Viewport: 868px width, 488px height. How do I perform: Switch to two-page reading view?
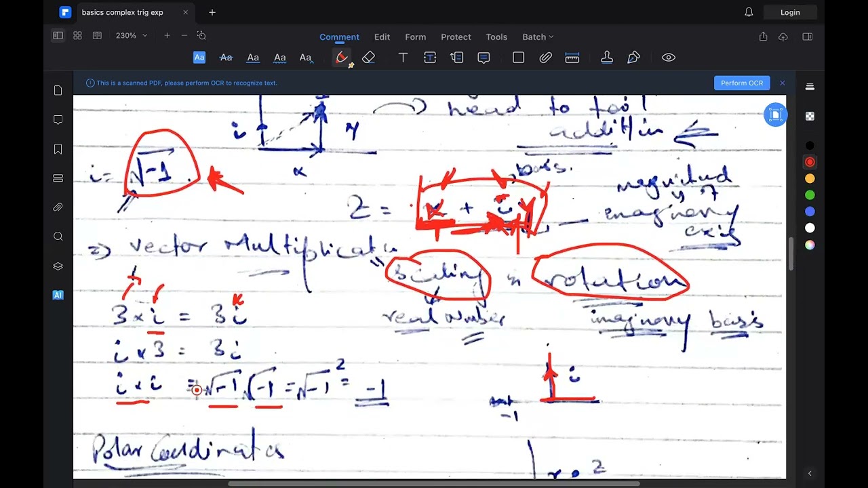pyautogui.click(x=97, y=35)
